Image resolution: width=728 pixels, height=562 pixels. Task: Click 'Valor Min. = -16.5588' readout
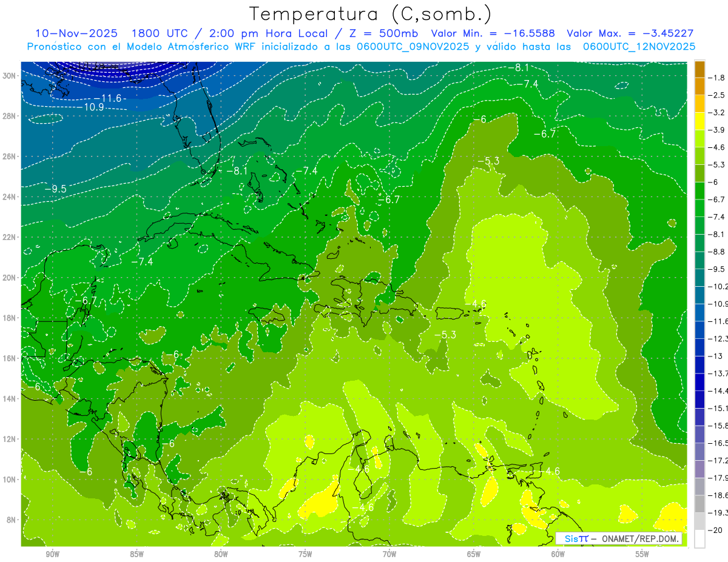click(x=492, y=34)
